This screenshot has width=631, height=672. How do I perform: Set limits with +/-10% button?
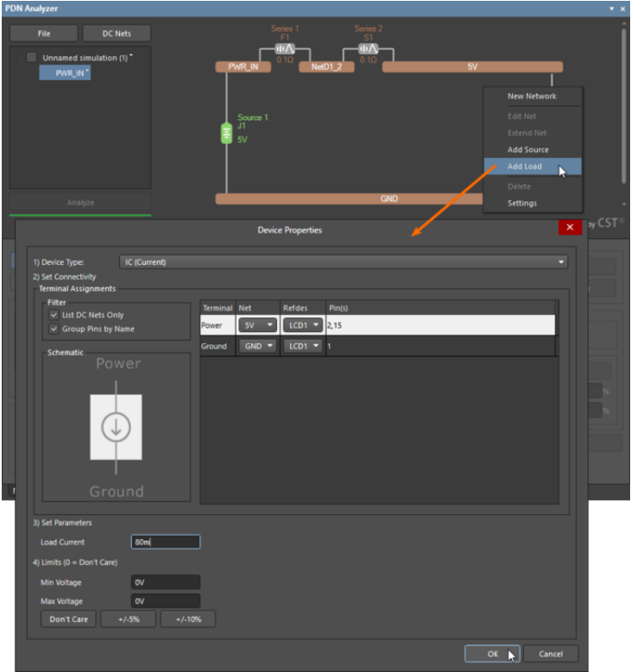[x=188, y=619]
